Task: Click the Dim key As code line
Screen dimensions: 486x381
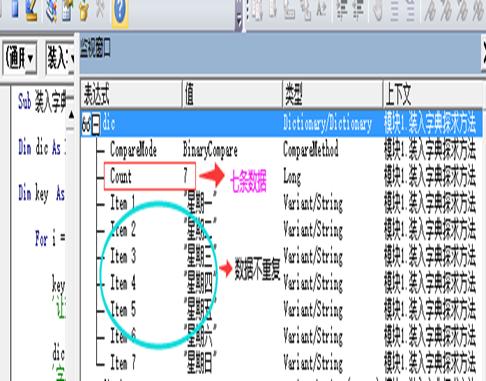Action: click(41, 193)
